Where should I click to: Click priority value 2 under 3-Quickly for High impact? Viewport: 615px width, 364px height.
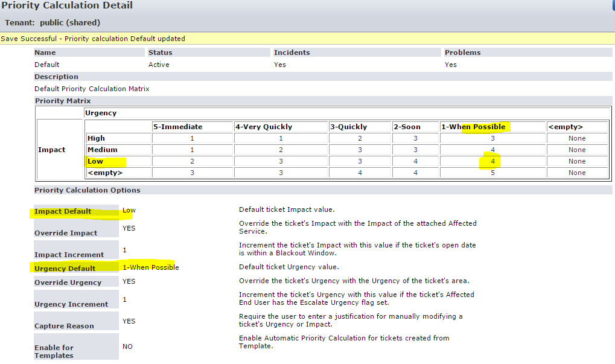coord(360,138)
